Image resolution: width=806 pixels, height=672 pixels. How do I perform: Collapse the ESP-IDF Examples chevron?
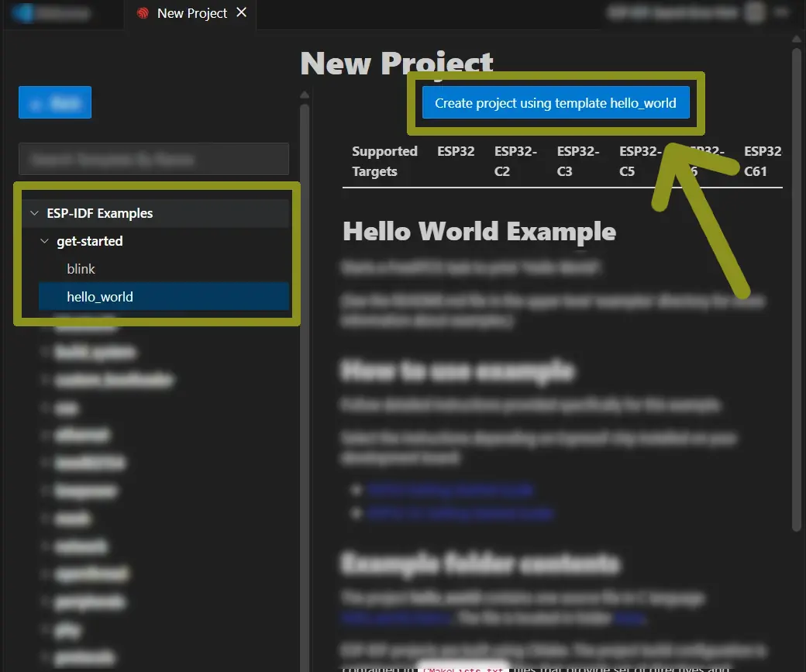click(33, 213)
